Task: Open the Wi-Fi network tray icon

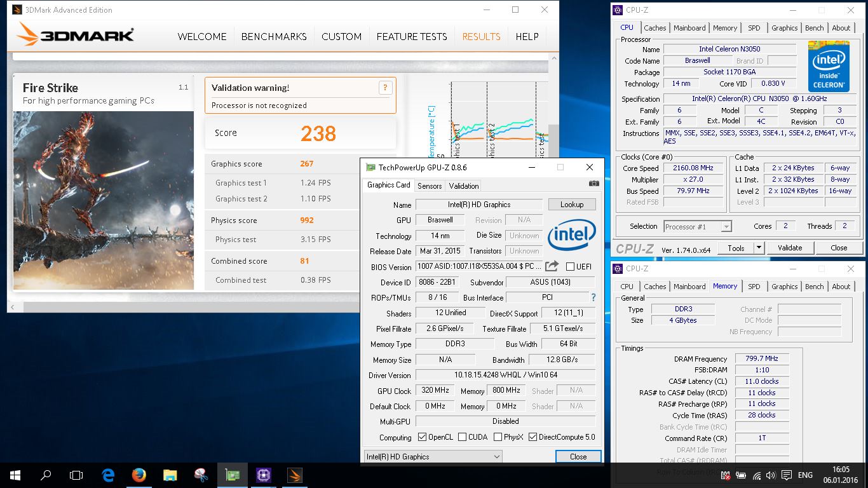Action: click(756, 475)
